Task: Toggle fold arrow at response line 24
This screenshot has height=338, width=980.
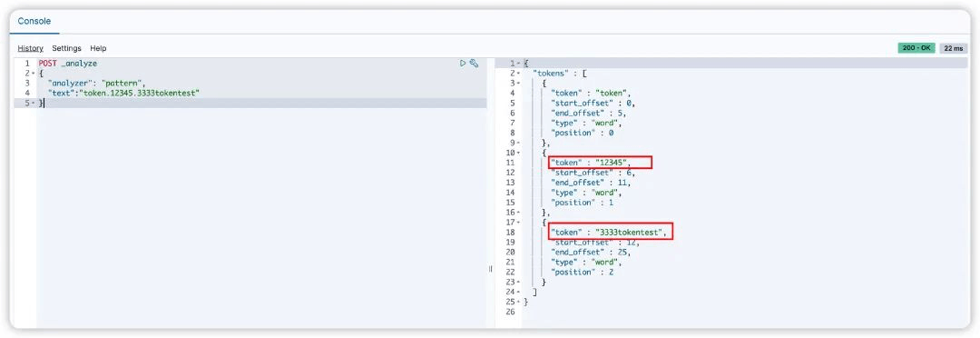Action: (519, 292)
